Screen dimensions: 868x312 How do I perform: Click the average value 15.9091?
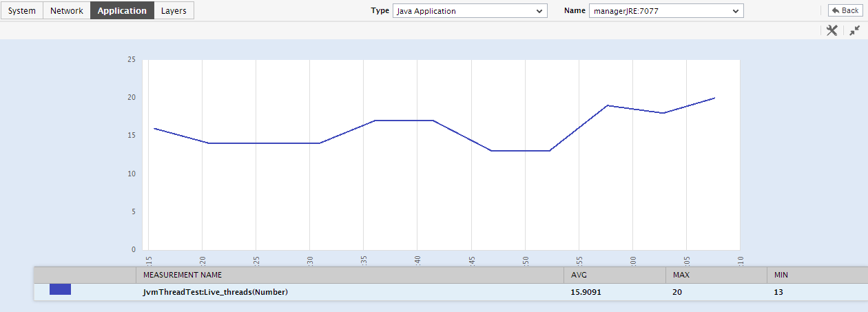[585, 292]
